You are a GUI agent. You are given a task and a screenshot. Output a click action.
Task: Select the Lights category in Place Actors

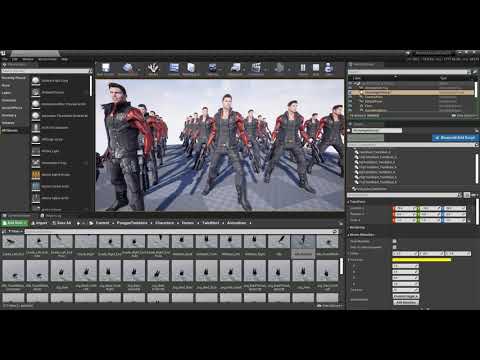coord(6,93)
